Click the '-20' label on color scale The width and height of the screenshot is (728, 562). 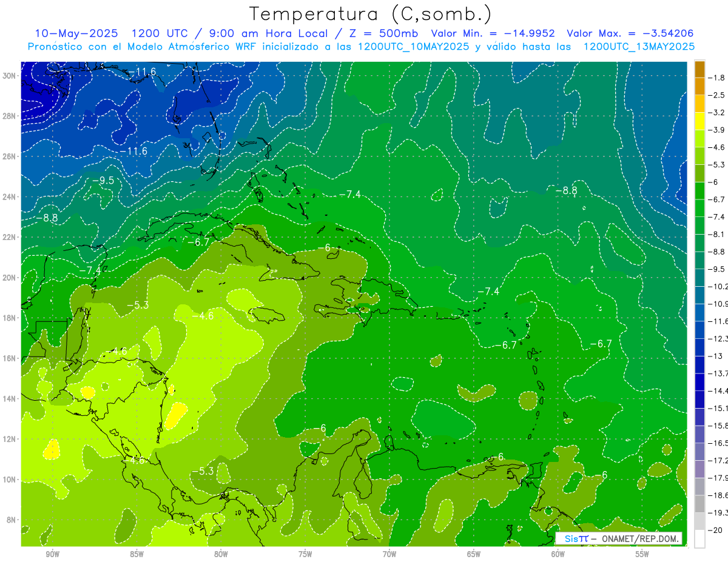coord(716,530)
